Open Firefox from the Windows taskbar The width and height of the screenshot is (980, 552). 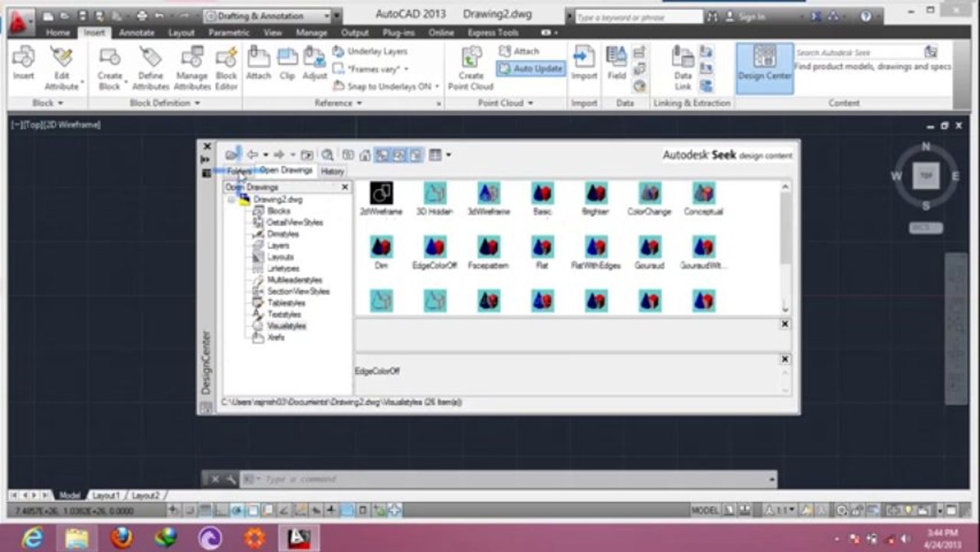coord(121,538)
